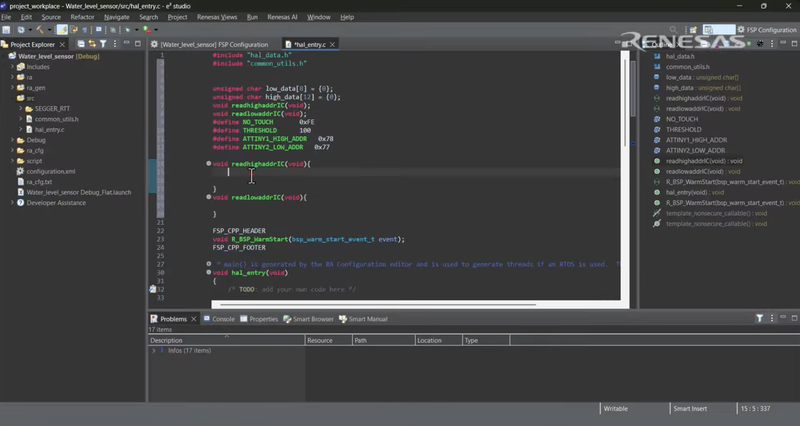Open the Smart Browser tab
The image size is (800, 426).
[308, 319]
